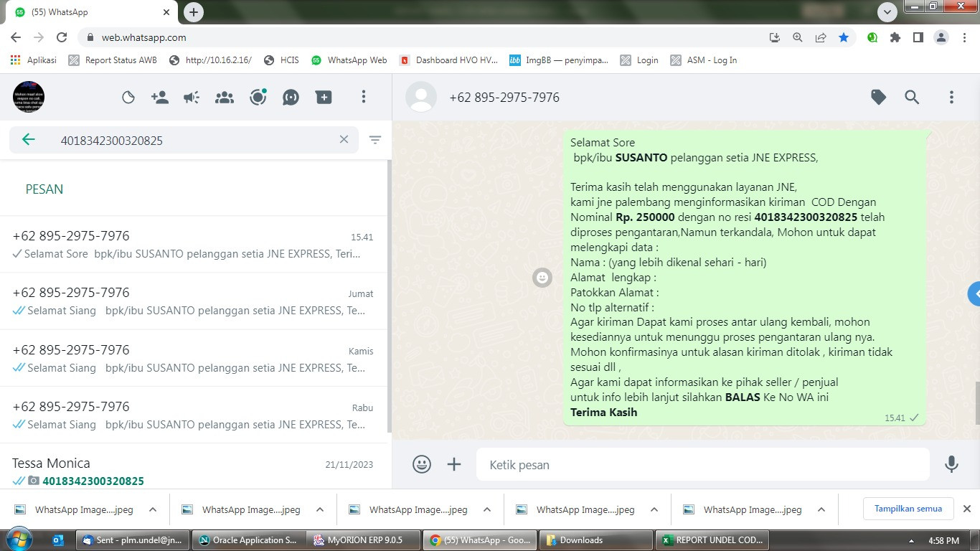980x551 pixels.
Task: Open new browser tab with plus button
Action: [x=193, y=11]
